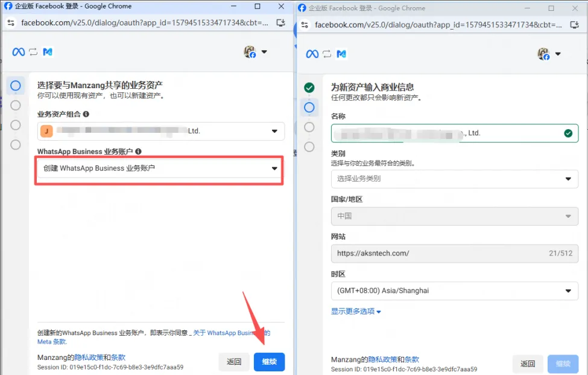Click heading 为新资产输入商业信息

tap(372, 87)
